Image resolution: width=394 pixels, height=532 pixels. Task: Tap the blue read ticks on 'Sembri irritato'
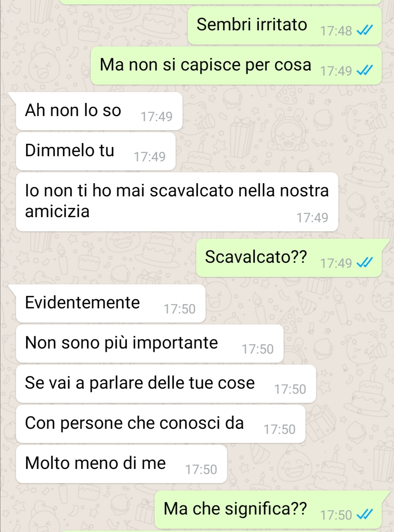point(364,31)
